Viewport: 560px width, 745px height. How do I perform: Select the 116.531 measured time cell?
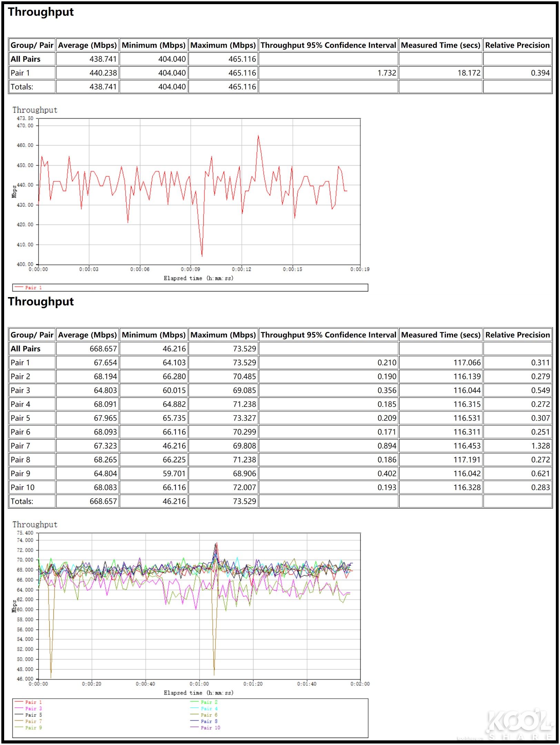click(440, 418)
